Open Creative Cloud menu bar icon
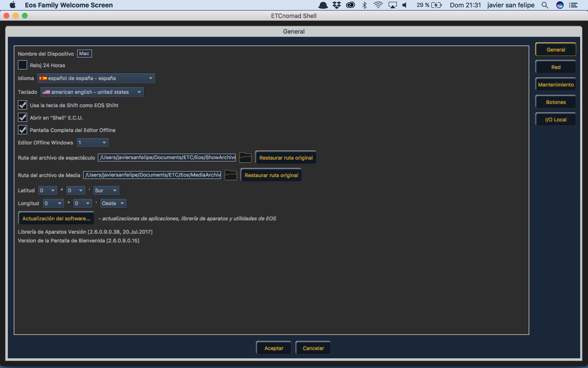The height and width of the screenshot is (368, 588). click(350, 5)
